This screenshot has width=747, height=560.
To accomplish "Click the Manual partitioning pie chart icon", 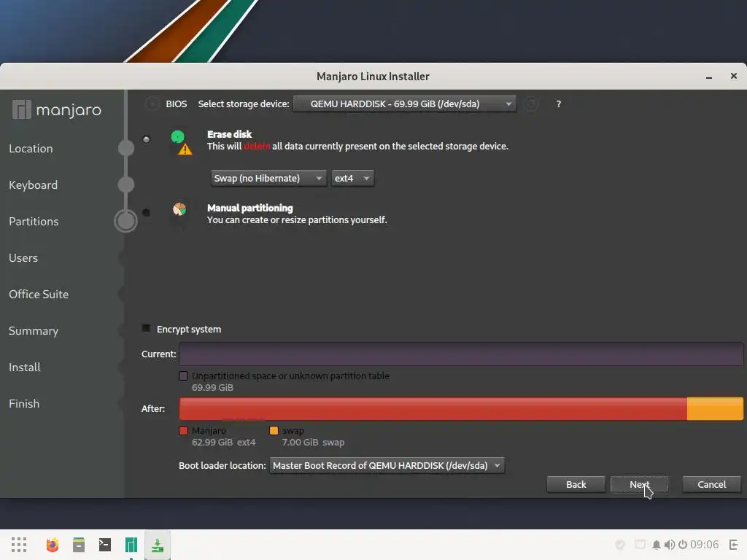I will point(179,209).
